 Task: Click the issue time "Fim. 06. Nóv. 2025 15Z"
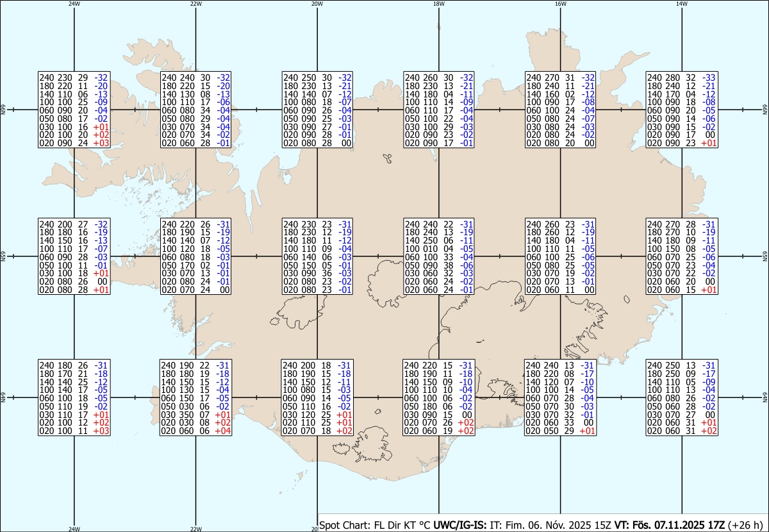click(559, 524)
